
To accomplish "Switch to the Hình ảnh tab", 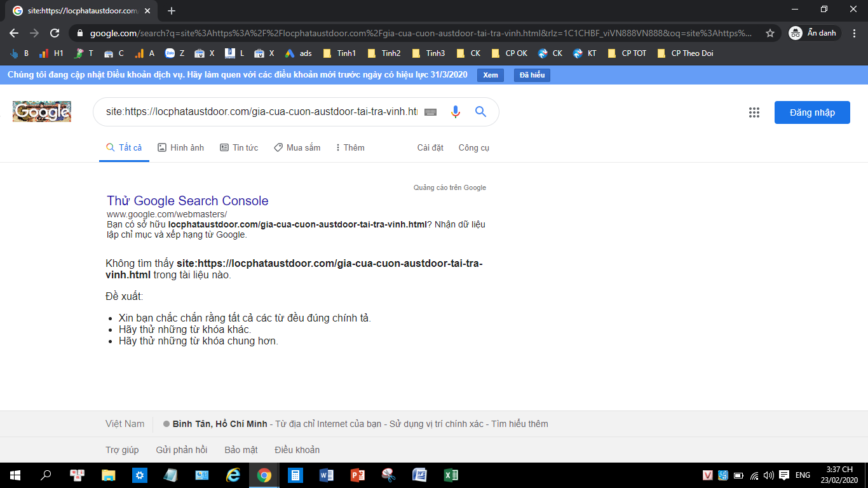I will (181, 147).
